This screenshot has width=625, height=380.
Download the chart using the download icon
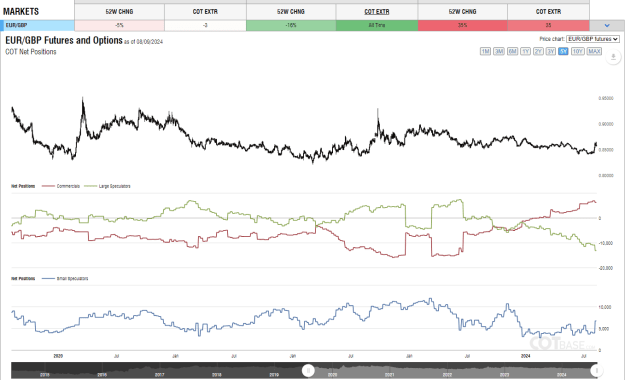coord(613,57)
